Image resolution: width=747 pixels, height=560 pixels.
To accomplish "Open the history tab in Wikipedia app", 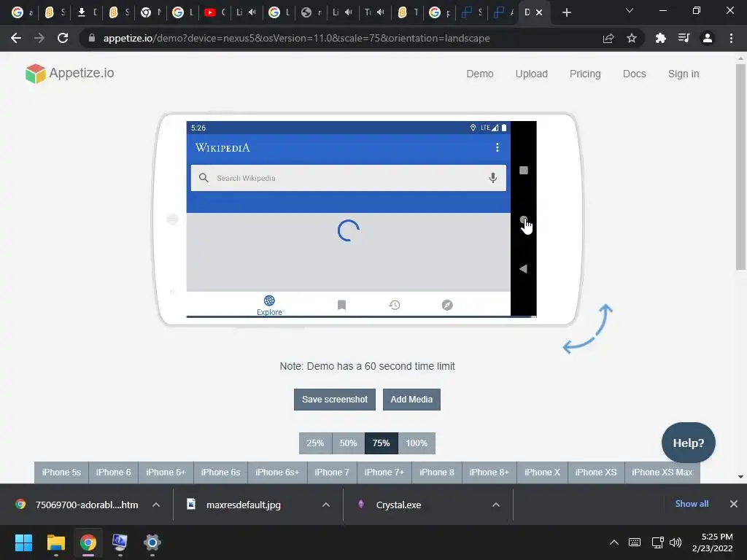I will pyautogui.click(x=394, y=305).
